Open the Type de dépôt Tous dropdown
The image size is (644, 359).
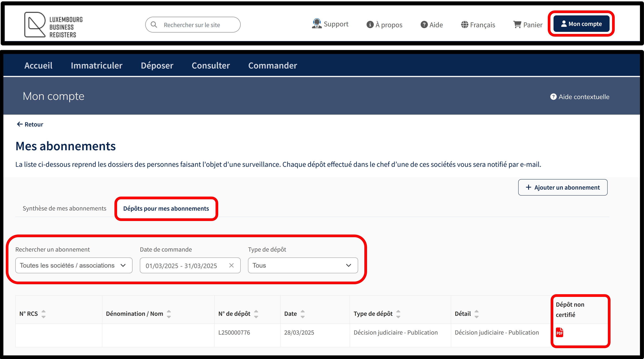pos(302,265)
